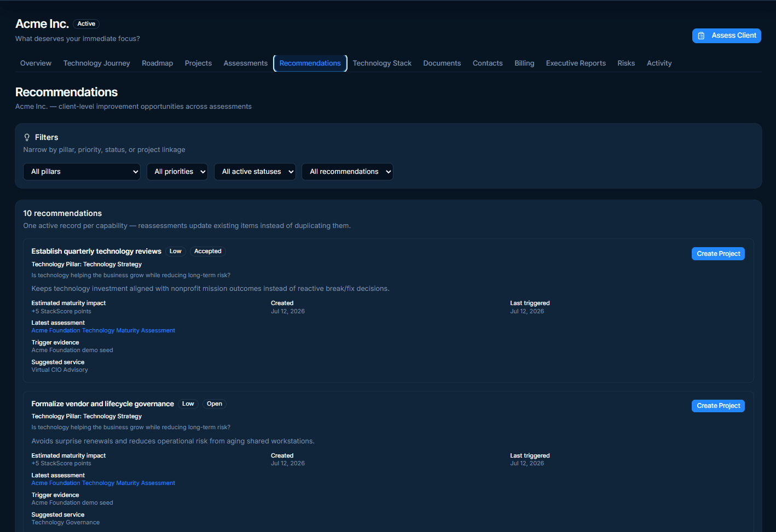Go to the Roadmap tab

point(158,63)
